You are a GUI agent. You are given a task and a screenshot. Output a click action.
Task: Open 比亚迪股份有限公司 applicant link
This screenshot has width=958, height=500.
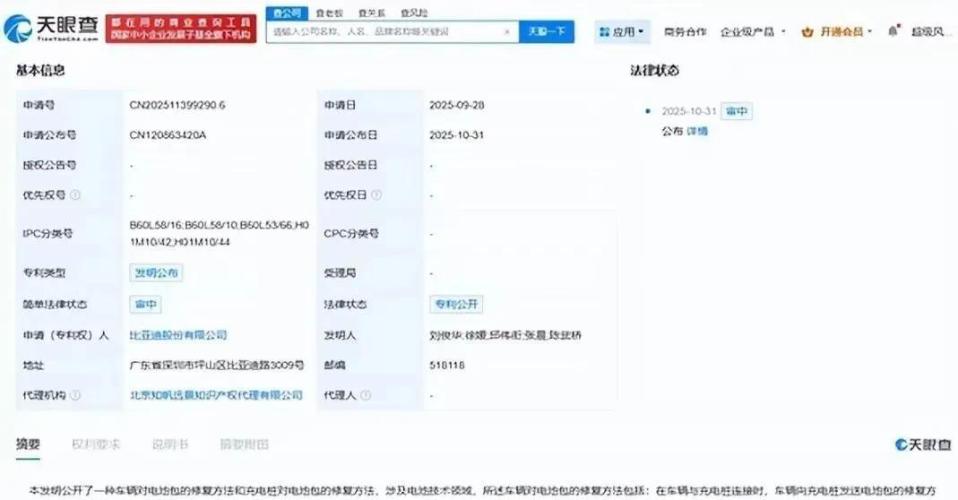click(x=178, y=335)
